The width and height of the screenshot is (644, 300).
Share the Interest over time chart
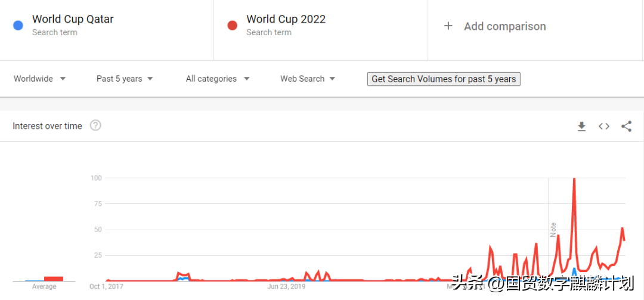click(626, 126)
